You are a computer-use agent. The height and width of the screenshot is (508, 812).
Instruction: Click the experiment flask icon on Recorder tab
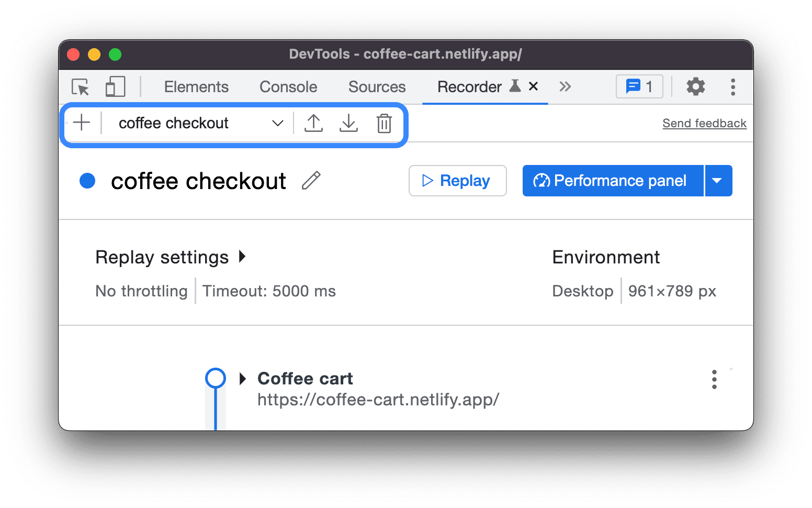pos(516,86)
